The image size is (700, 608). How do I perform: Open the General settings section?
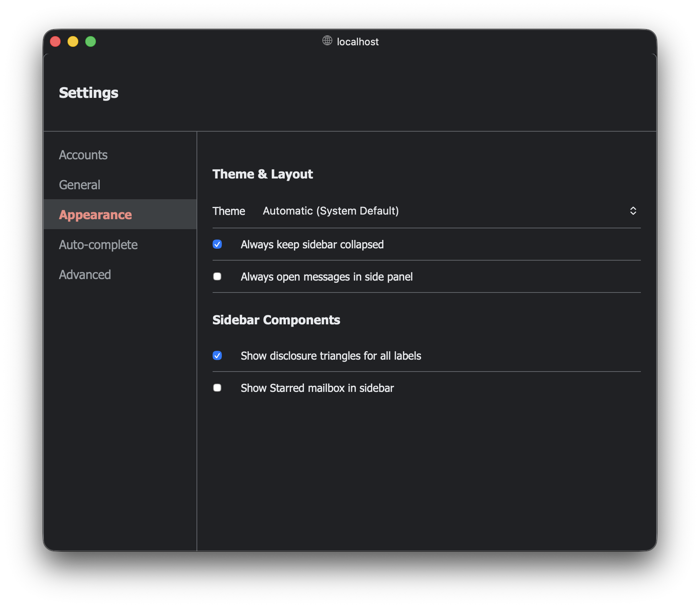(x=79, y=185)
